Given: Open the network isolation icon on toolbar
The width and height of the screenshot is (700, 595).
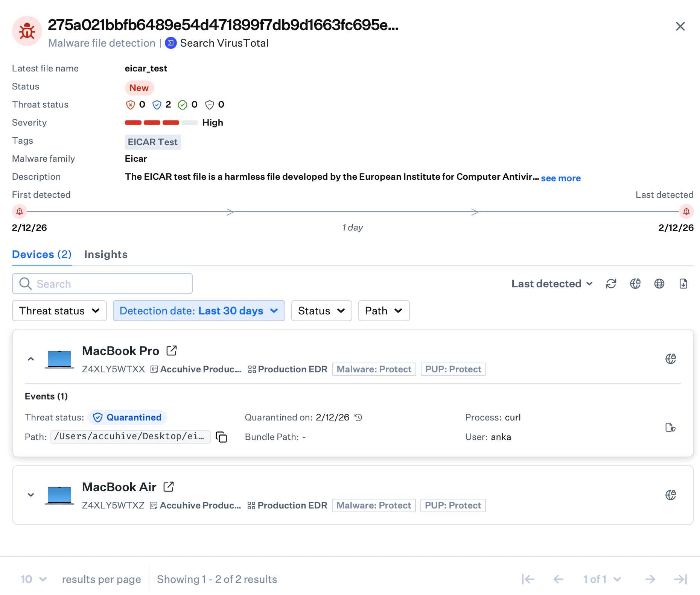Looking at the screenshot, I should [635, 284].
